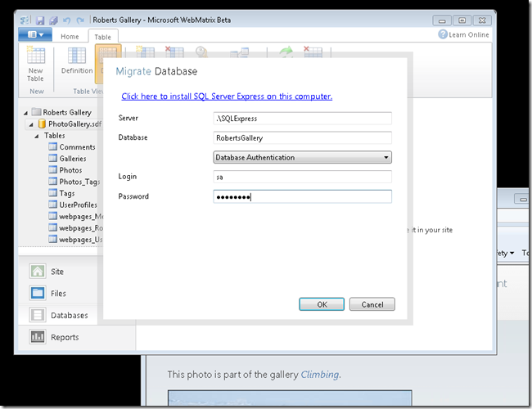
Task: Click the Redo arrow in title bar
Action: click(x=80, y=20)
